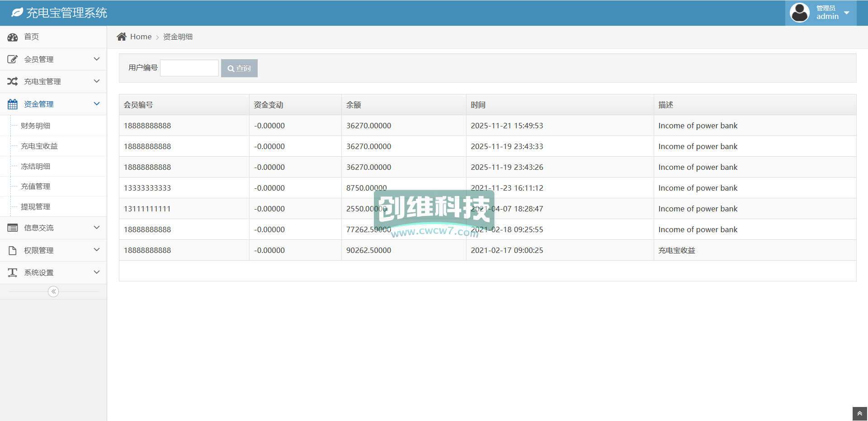
Task: Go to the Home breadcrumb link
Action: pos(141,37)
